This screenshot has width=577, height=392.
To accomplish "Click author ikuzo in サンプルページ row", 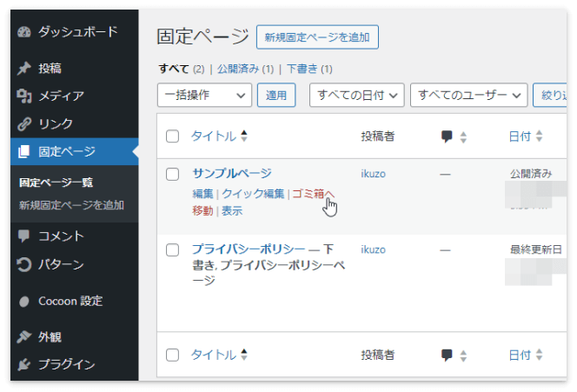I will point(373,174).
